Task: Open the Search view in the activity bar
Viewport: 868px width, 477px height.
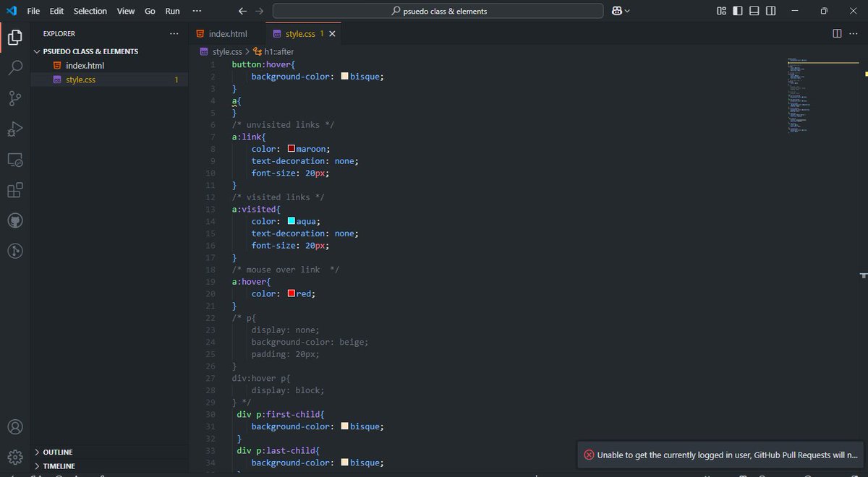Action: click(14, 68)
